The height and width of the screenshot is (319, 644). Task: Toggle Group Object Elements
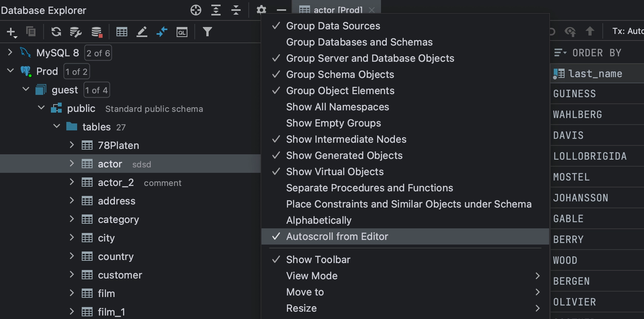click(x=405, y=91)
